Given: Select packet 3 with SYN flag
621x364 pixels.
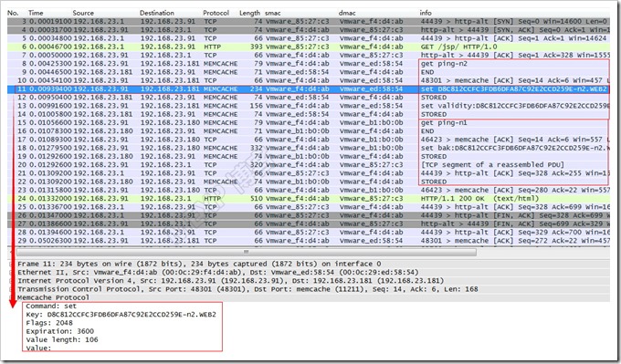Looking at the screenshot, I should pyautogui.click(x=309, y=21).
